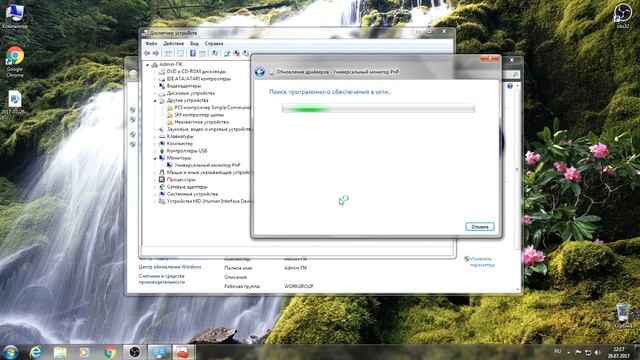Viewport: 640px width, 360px height.
Task: Open the network tray icon
Action: click(588, 352)
